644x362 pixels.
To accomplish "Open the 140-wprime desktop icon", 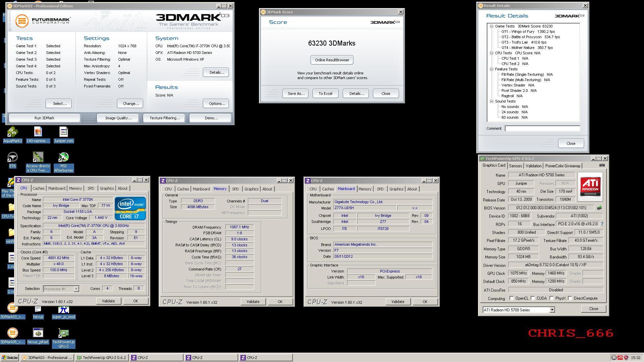I will (x=38, y=134).
